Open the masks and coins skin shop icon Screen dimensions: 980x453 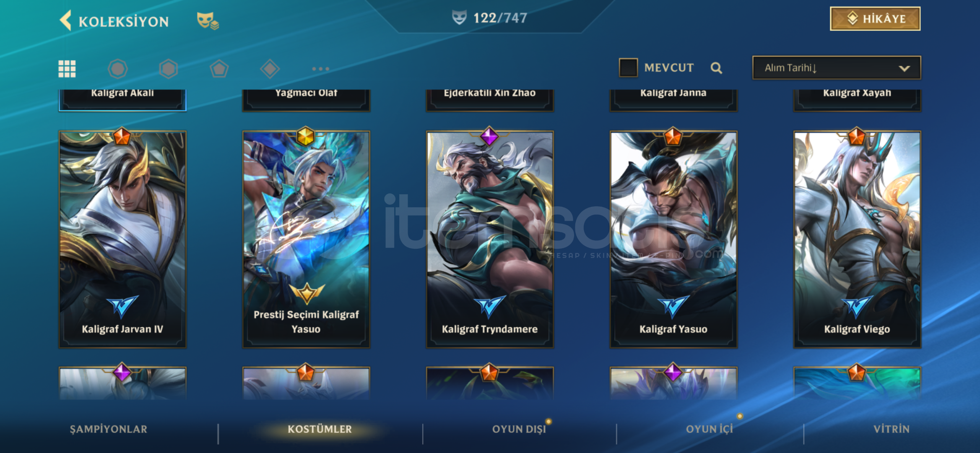(208, 21)
